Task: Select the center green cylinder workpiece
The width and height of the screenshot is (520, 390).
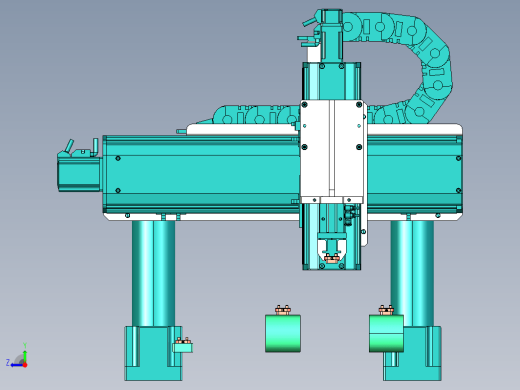Action: (x=283, y=333)
